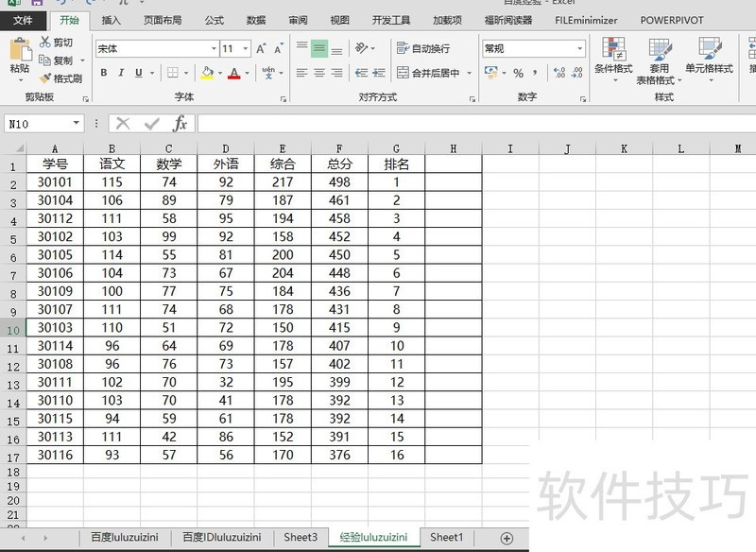Click the Copy (复制) icon

click(x=44, y=60)
